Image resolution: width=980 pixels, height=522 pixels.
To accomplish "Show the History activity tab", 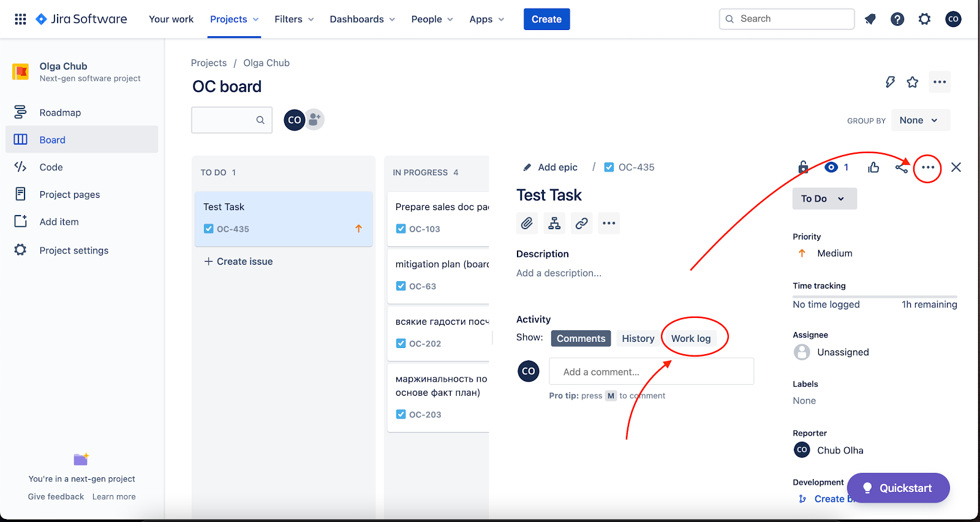I will pyautogui.click(x=638, y=339).
